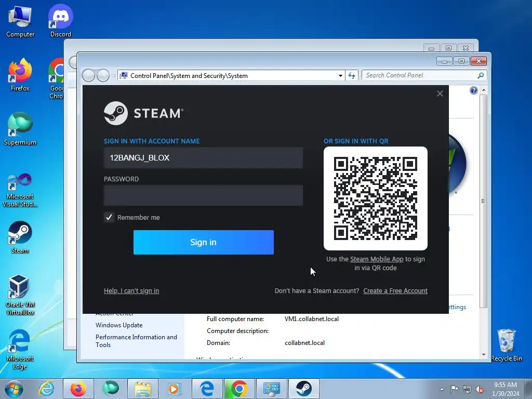Launch Firefox from the desktop
Image resolution: width=532 pixels, height=399 pixels.
[20, 75]
